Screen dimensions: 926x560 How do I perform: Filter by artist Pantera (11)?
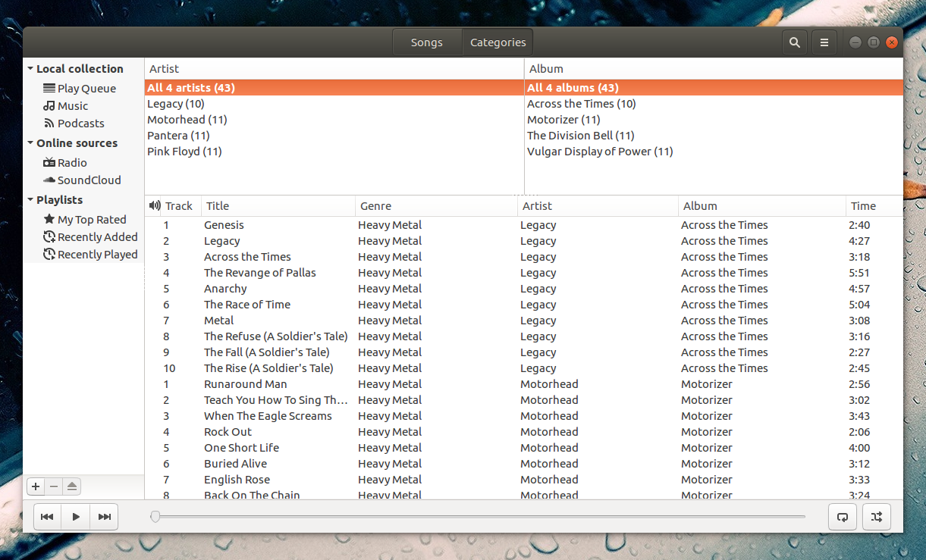(334, 136)
